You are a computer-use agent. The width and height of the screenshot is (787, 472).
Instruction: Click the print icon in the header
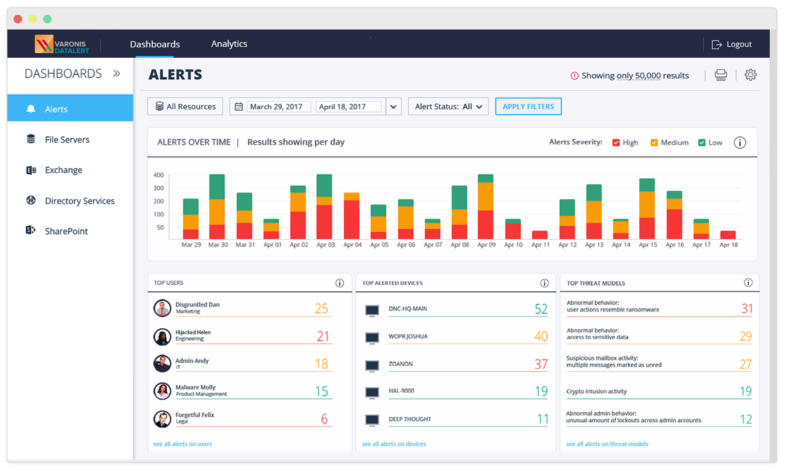point(721,75)
